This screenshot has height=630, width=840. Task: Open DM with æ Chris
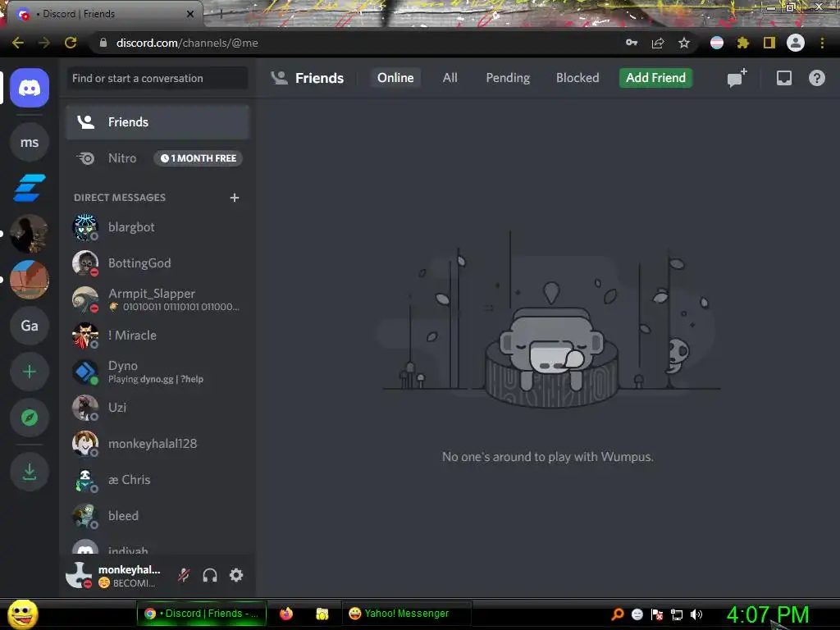click(157, 480)
